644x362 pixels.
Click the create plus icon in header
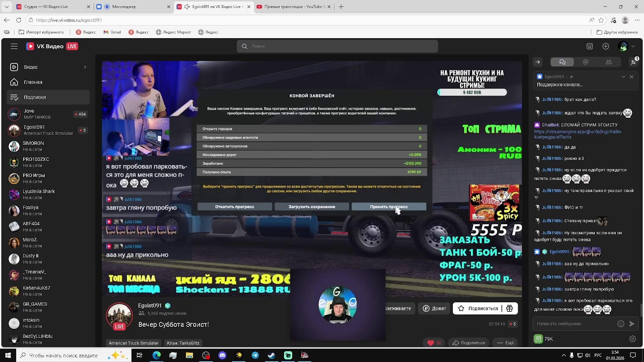(x=606, y=46)
